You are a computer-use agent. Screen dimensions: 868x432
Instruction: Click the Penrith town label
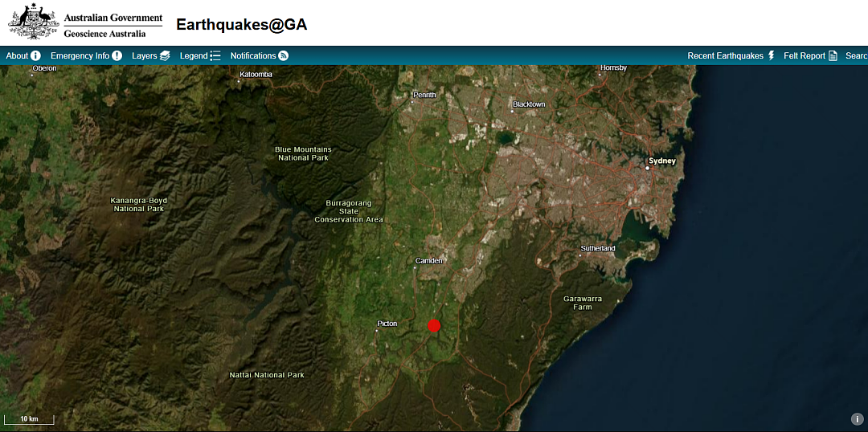[424, 95]
